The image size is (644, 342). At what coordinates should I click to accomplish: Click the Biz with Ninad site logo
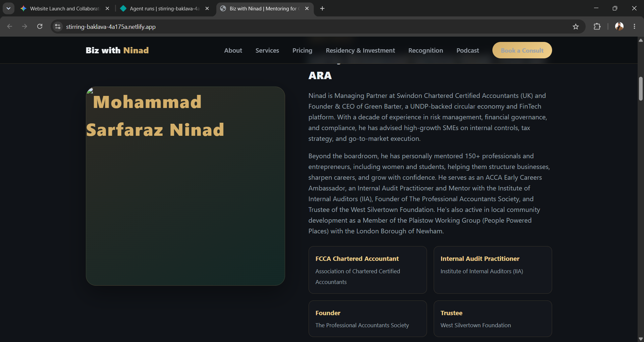[x=117, y=50]
